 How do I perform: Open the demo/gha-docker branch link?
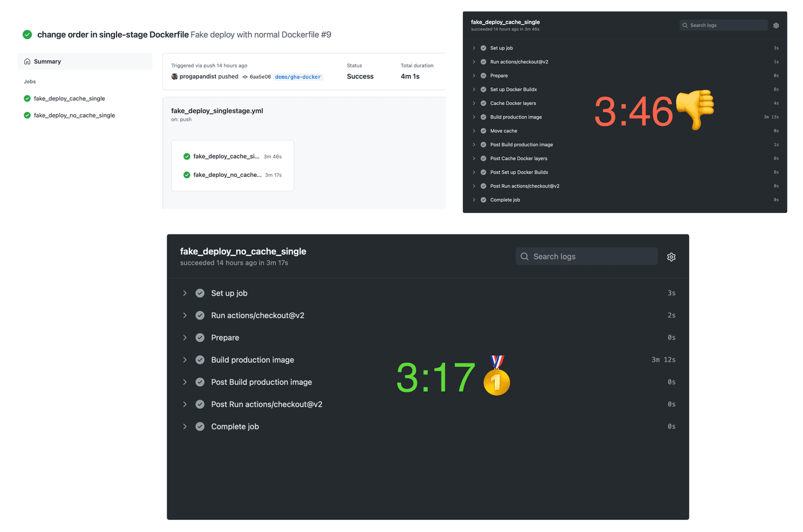[x=298, y=76]
